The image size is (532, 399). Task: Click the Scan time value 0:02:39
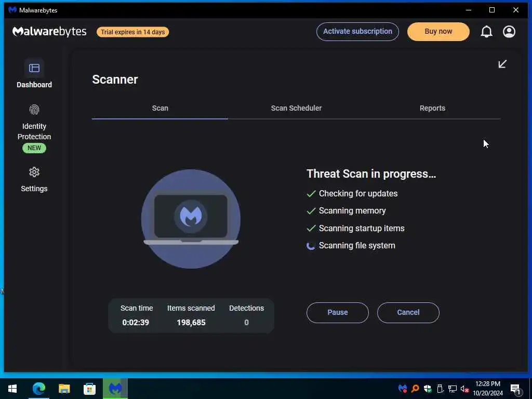136,322
